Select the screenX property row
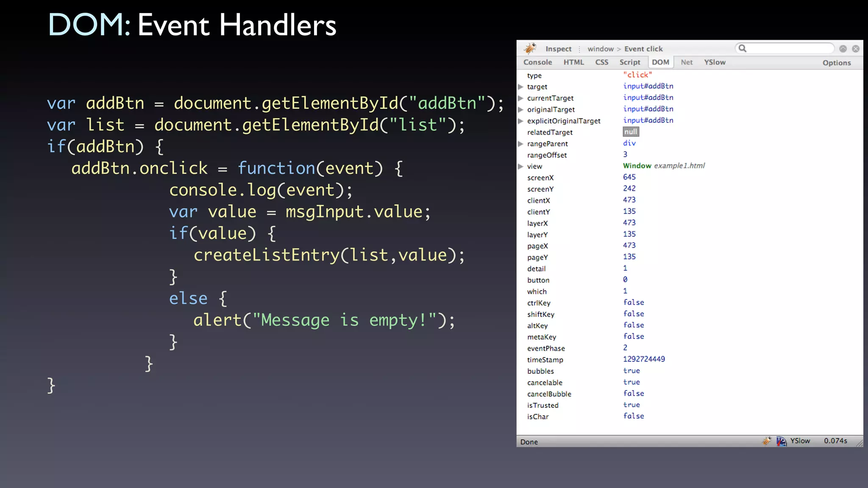Viewport: 868px width, 488px height. (x=690, y=177)
